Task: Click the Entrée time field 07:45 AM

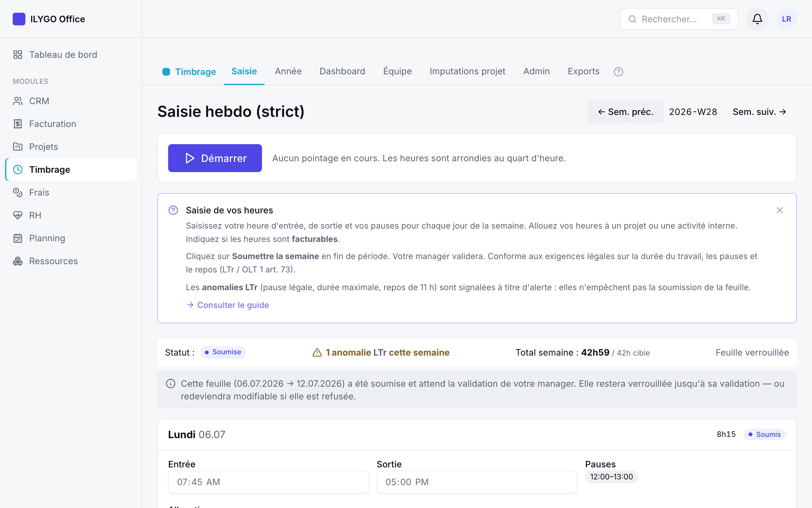Action: click(268, 482)
